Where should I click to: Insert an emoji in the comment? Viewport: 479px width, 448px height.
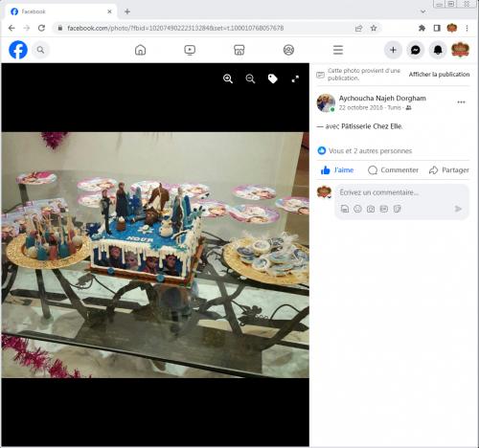tap(357, 209)
